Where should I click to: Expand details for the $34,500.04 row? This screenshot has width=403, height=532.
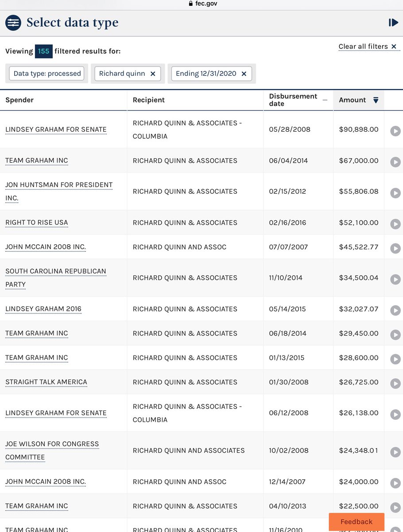[x=395, y=279]
